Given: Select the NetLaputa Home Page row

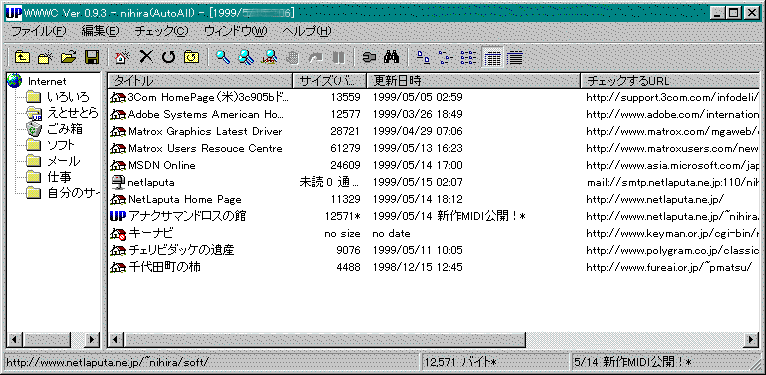Looking at the screenshot, I should (x=433, y=199).
